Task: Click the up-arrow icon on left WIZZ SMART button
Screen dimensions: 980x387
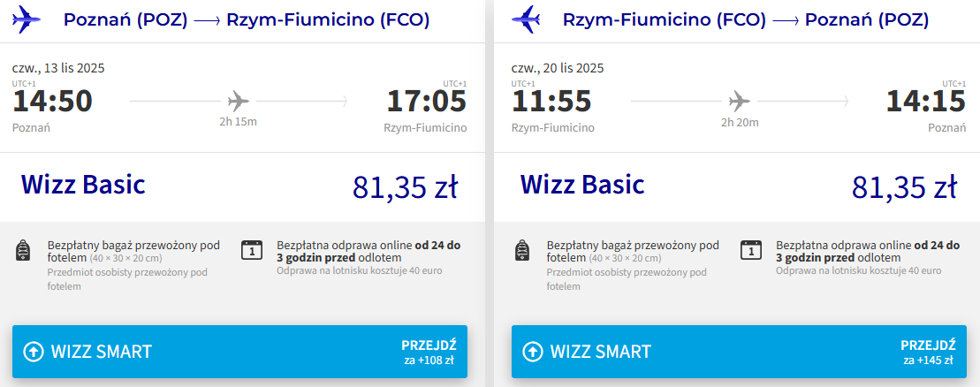Action: tap(33, 352)
